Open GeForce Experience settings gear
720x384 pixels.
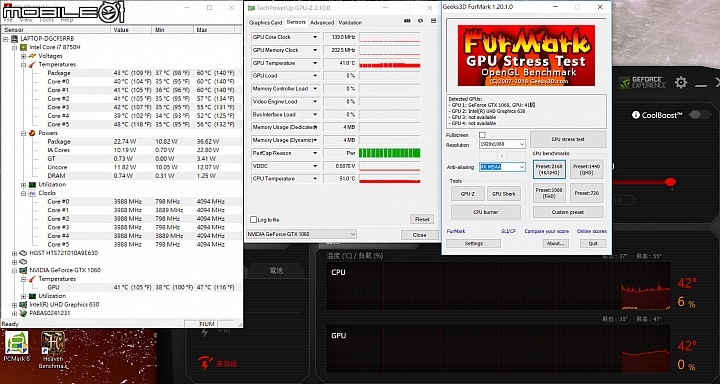coord(681,83)
